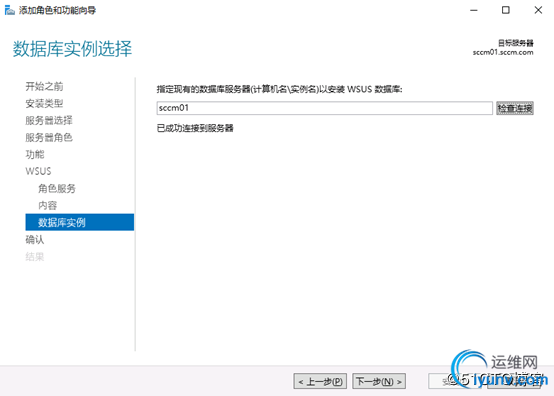The height and width of the screenshot is (396, 554).
Task: Jump to the 功能 step
Action: [x=35, y=154]
